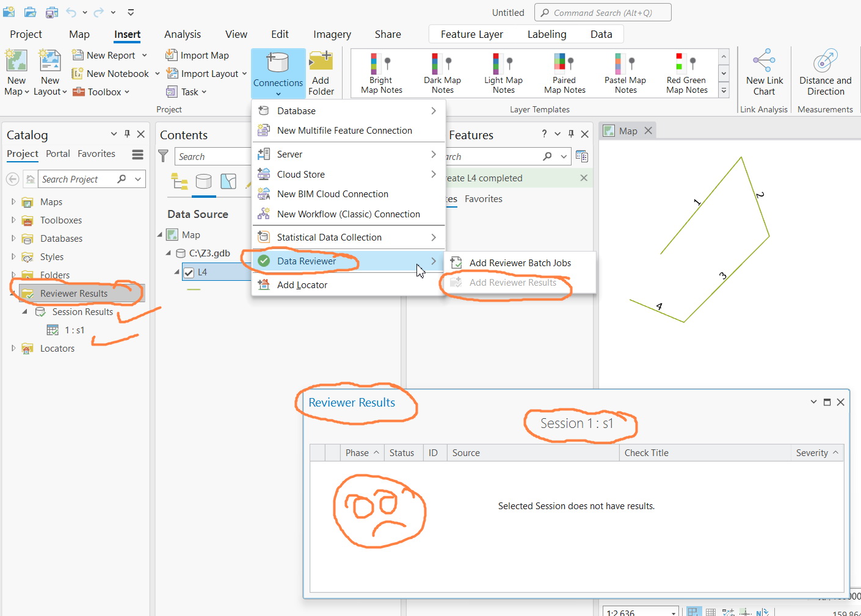Open the Distance and Direction tool

click(826, 73)
